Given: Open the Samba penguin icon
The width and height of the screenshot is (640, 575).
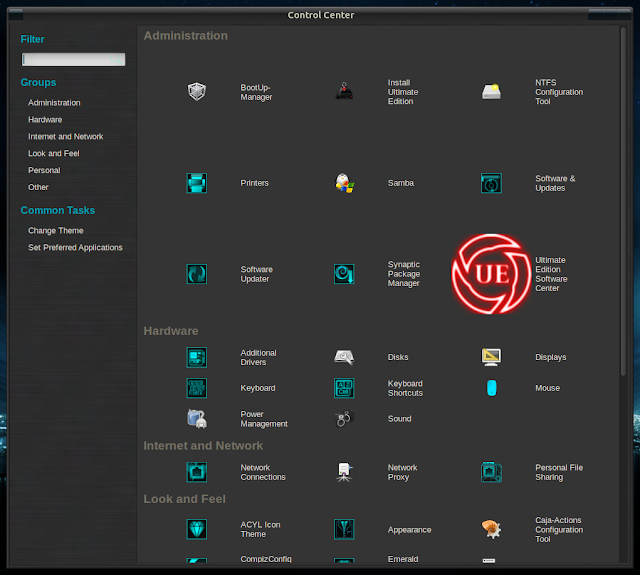Looking at the screenshot, I should click(x=344, y=183).
